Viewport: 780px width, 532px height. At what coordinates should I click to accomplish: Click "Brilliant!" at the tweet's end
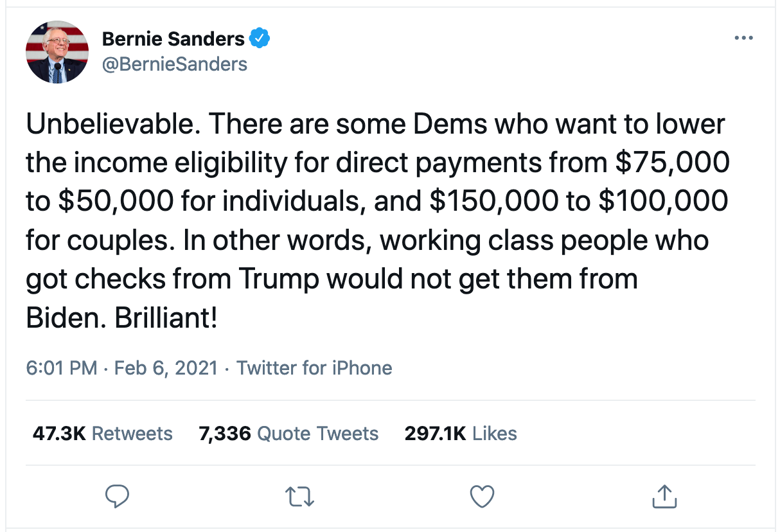tap(166, 318)
